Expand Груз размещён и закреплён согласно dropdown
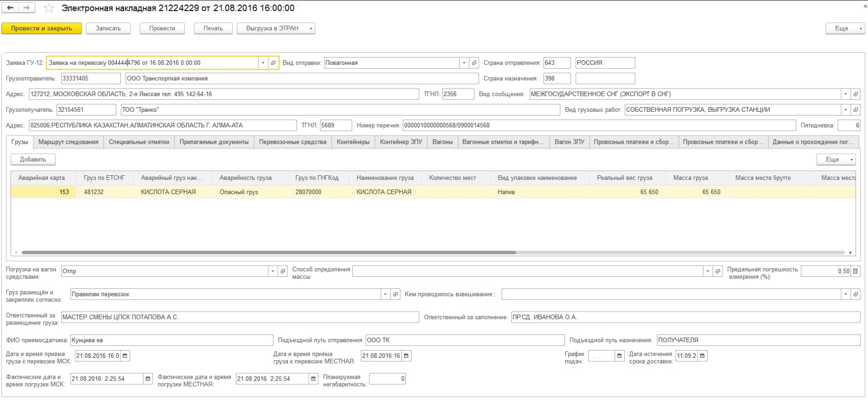Viewport: 868px width, 402px height. click(386, 294)
